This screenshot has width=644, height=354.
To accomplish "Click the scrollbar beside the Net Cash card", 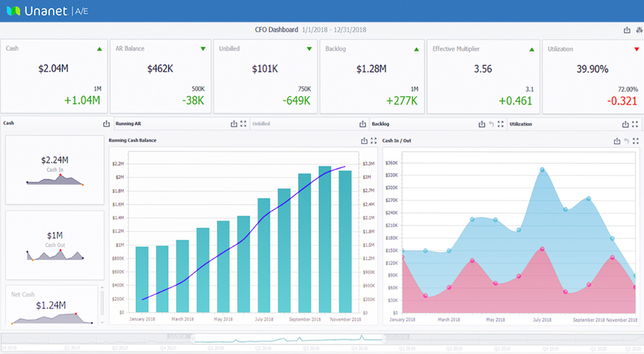I will (x=102, y=304).
